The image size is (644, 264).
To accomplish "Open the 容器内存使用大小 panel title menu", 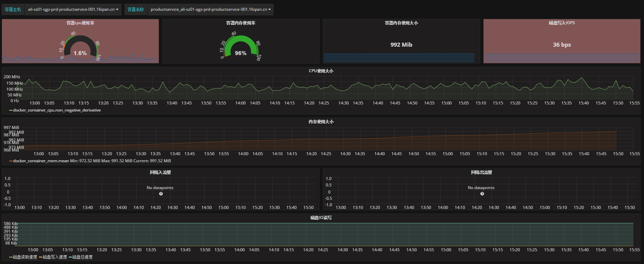I will tap(401, 23).
